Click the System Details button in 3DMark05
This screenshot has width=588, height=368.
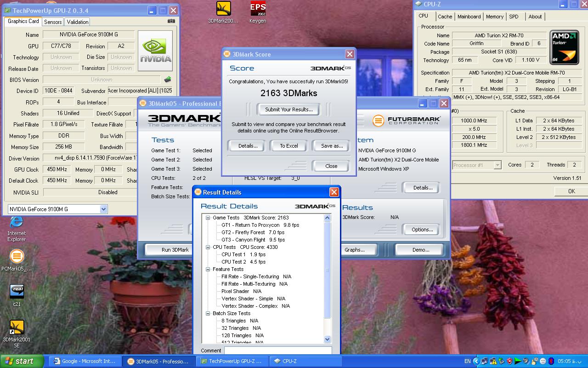click(422, 188)
